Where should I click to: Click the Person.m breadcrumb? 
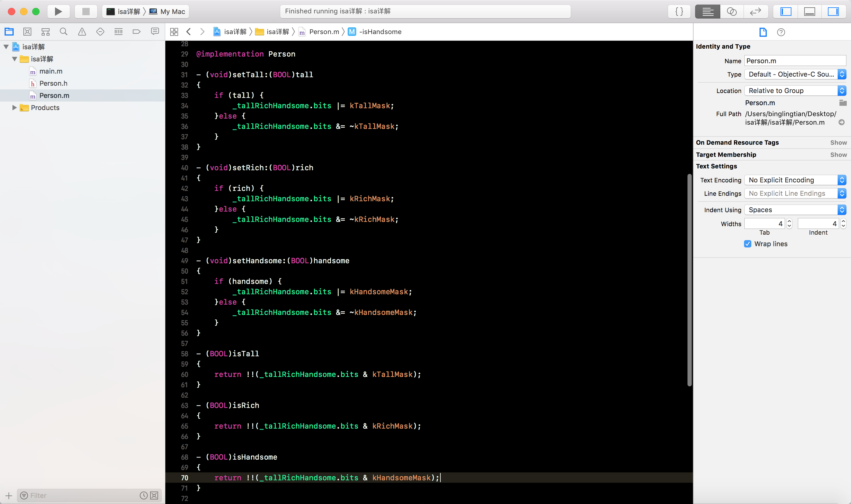click(319, 32)
